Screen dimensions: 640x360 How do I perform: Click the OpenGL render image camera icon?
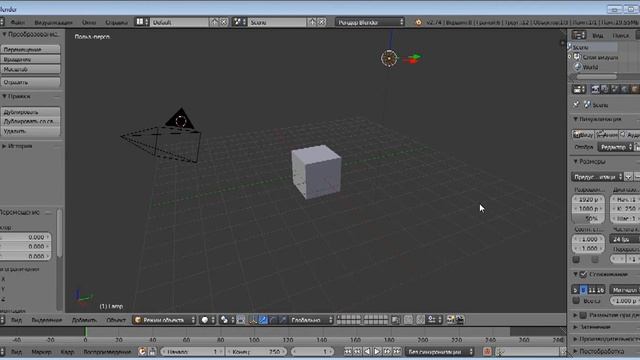coord(451,320)
